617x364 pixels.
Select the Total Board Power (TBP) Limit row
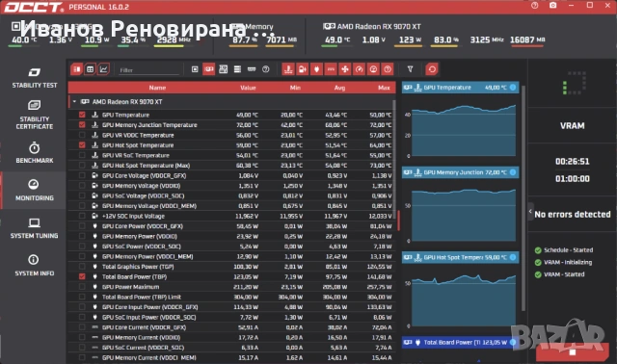pyautogui.click(x=231, y=298)
